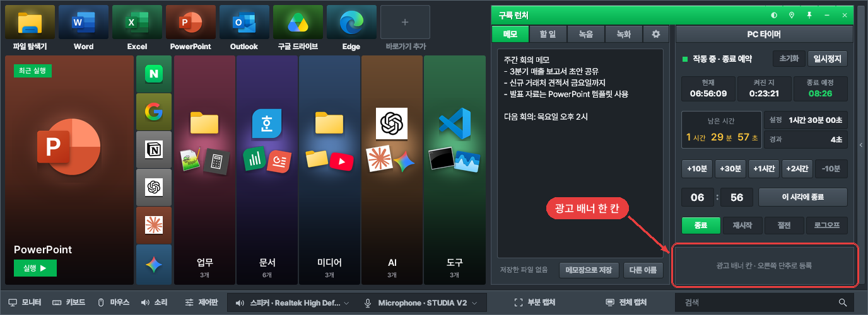Viewport: 868px width, 315px height.
Task: Open the settings gear tab
Action: (655, 34)
